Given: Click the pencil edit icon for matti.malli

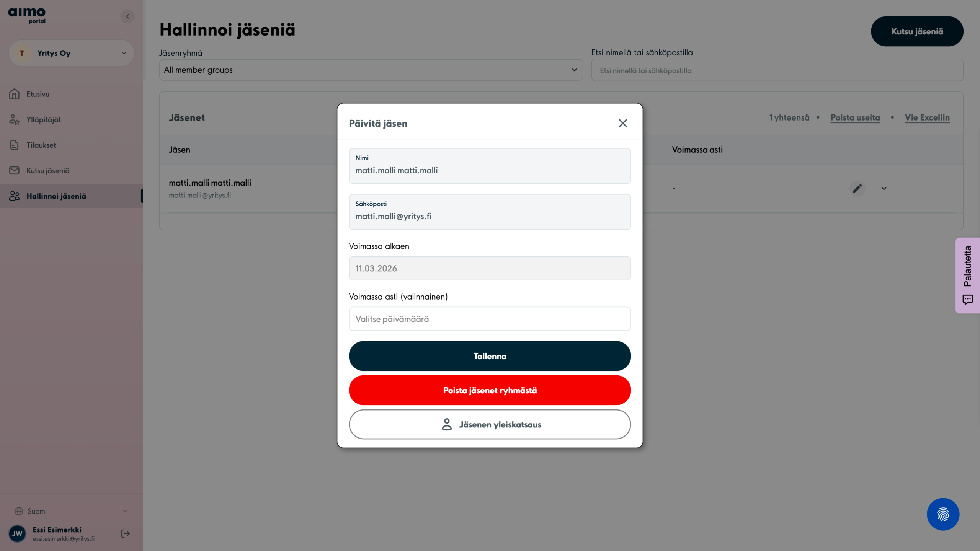Looking at the screenshot, I should click(x=857, y=188).
